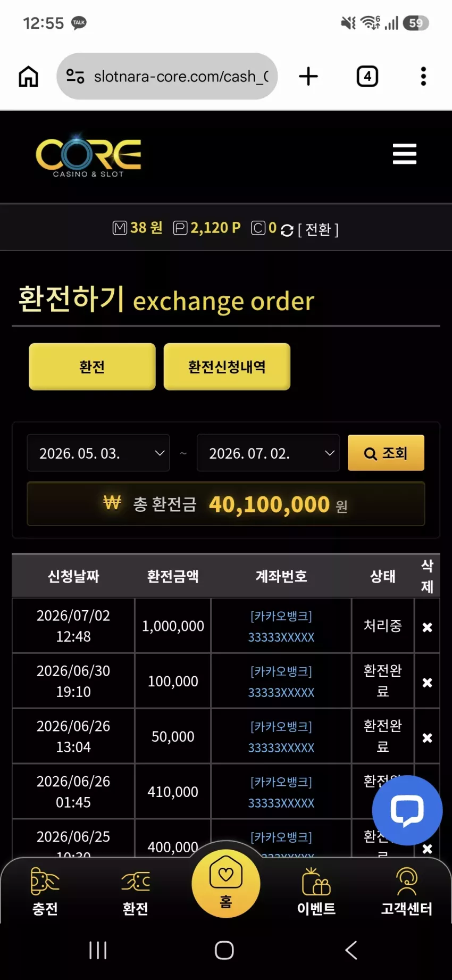
Task: Open 고객센터 support icon
Action: click(407, 891)
